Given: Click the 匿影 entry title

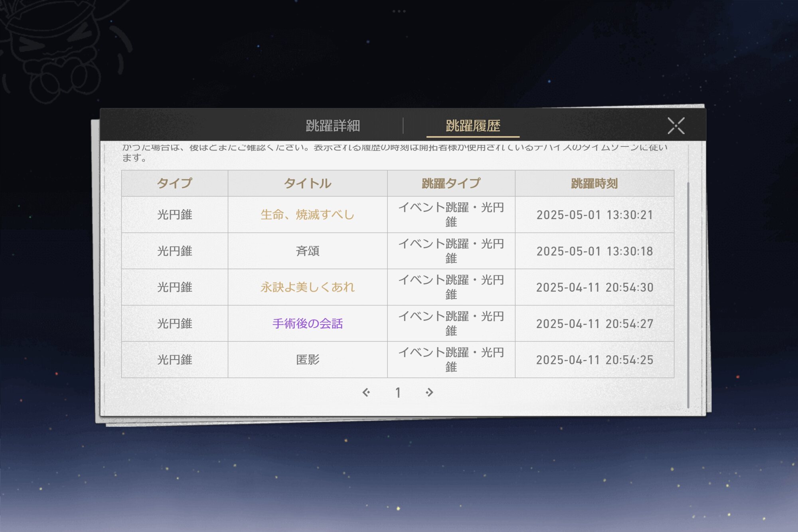Looking at the screenshot, I should coord(307,360).
